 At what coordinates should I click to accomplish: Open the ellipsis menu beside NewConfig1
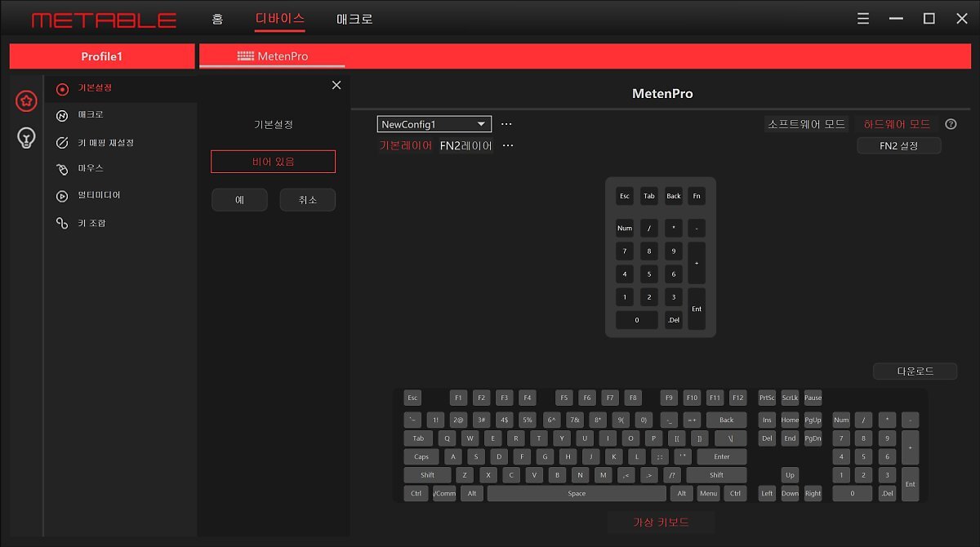tap(506, 124)
